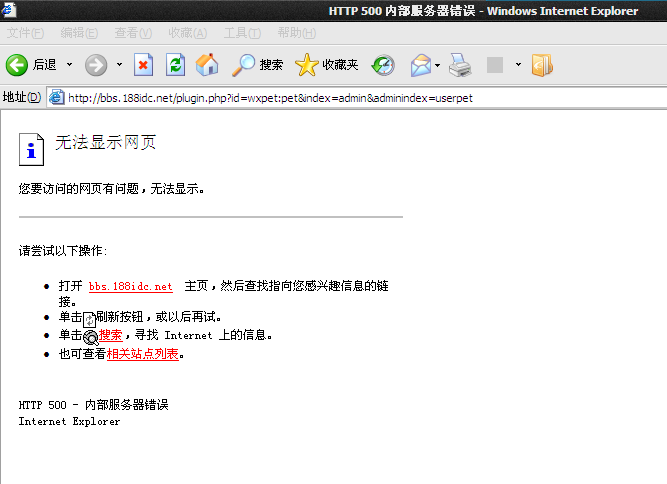
Task: Click the Print printer icon
Action: coord(460,65)
